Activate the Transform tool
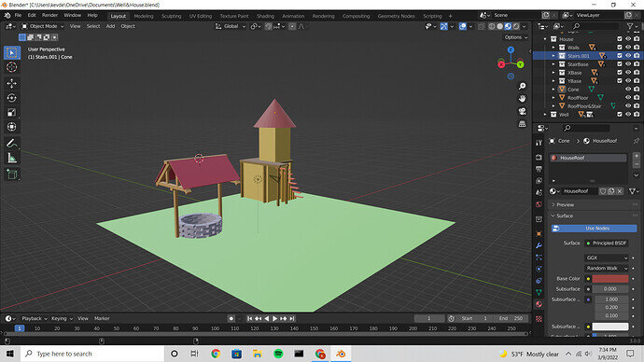Image resolution: width=644 pixels, height=362 pixels. [x=12, y=126]
